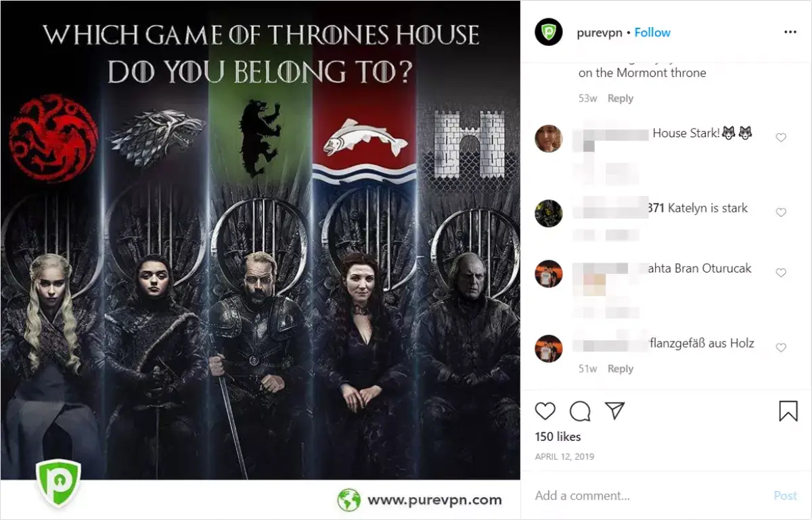Share post via the paper plane icon
The image size is (812, 520).
point(614,410)
